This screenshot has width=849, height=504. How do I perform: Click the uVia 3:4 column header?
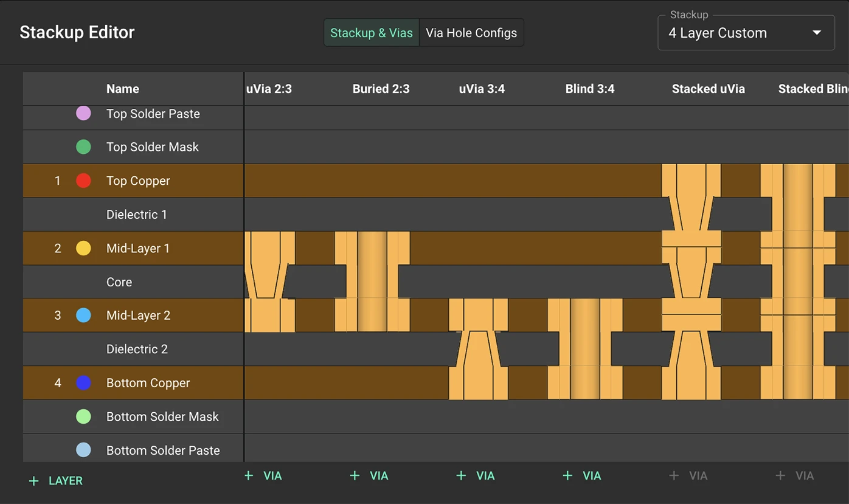pos(482,88)
